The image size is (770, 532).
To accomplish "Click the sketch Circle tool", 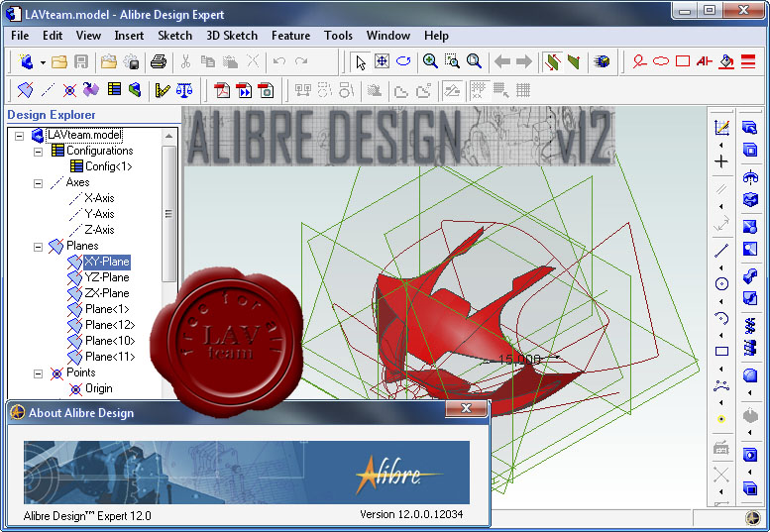I will click(x=721, y=283).
